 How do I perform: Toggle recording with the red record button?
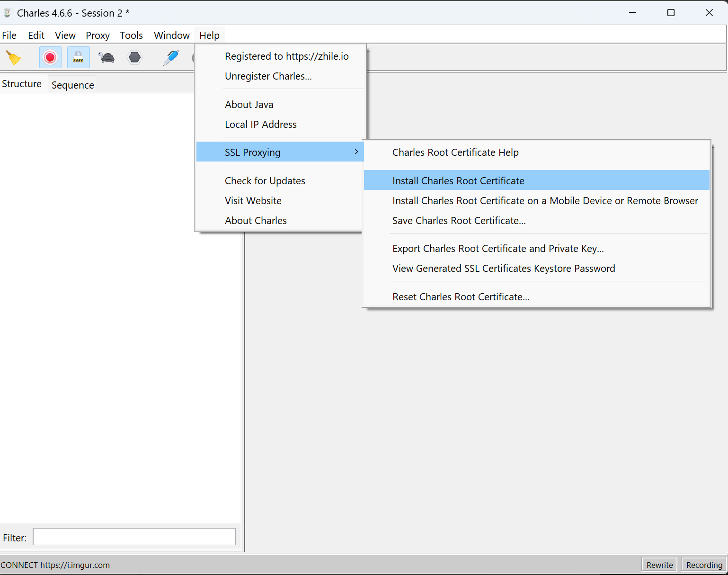tap(50, 58)
